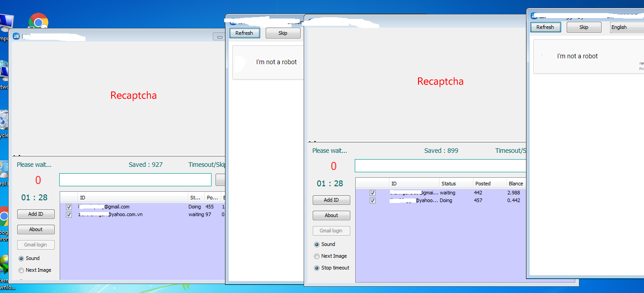Click I'm not a robot in captcha window overlapping Saved 927

pos(276,62)
